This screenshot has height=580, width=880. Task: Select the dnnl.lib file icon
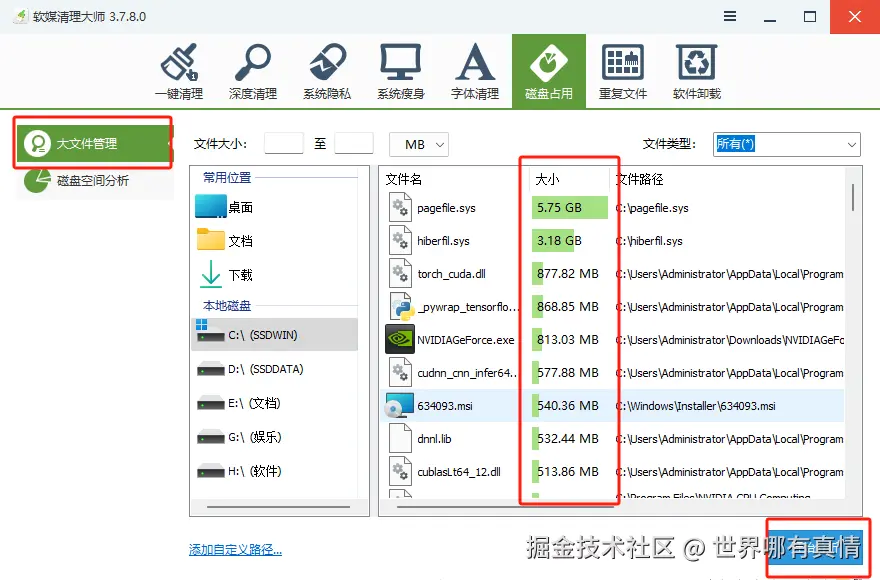click(400, 439)
